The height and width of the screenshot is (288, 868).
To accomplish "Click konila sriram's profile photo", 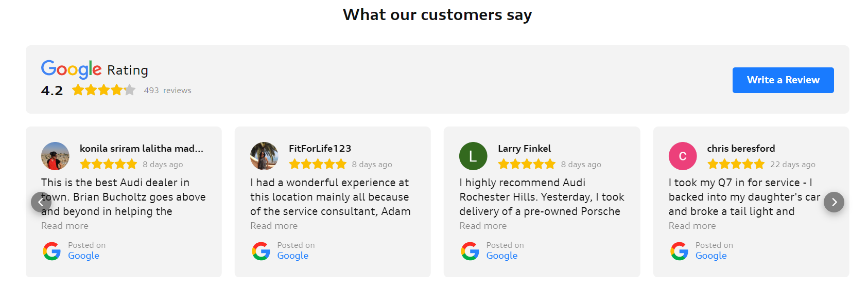I will (x=55, y=156).
